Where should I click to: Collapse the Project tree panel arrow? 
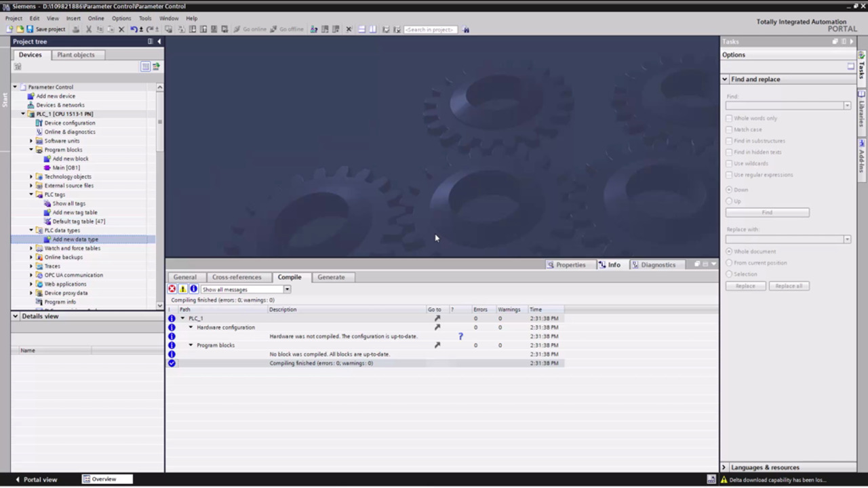(x=159, y=41)
